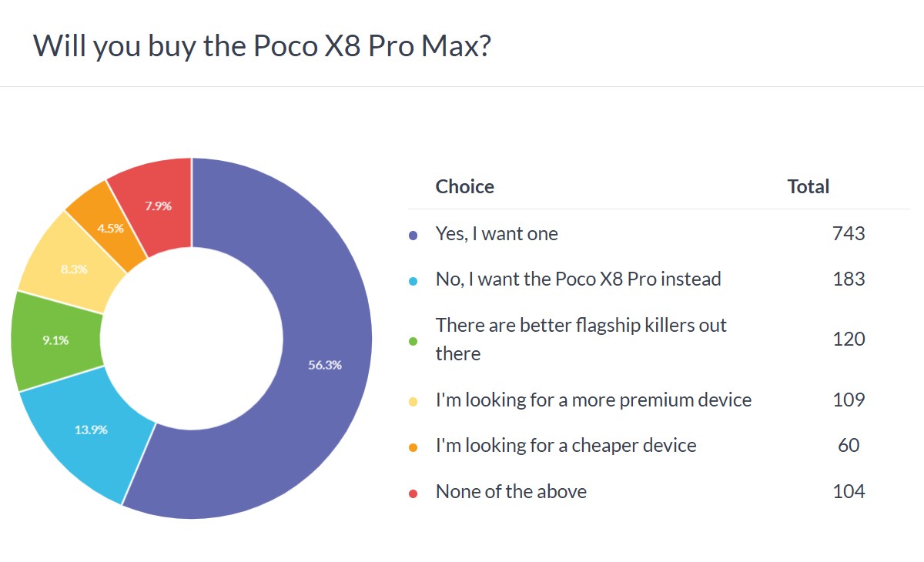Select 'There are better flagship killers' choice
This screenshot has height=562, width=924.
(581, 339)
